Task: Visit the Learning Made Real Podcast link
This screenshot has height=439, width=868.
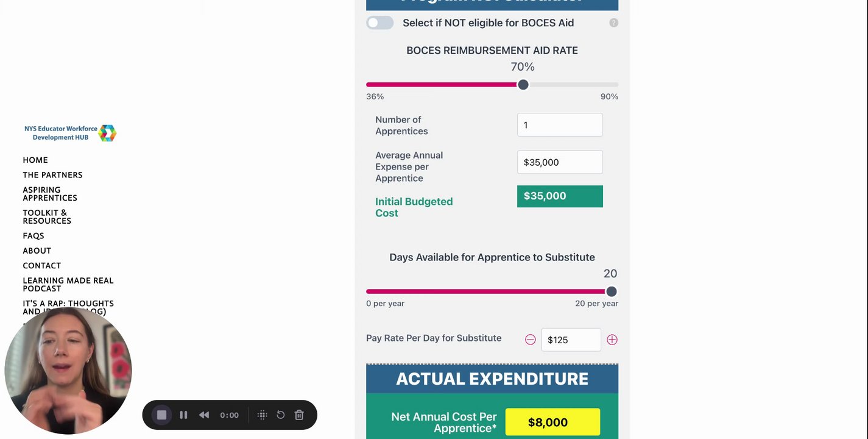Action: (x=68, y=284)
